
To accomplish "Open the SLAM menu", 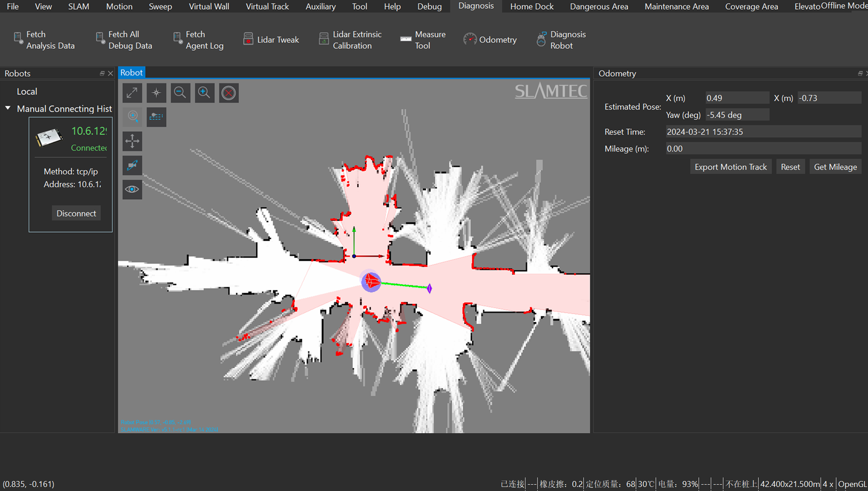I will [79, 6].
